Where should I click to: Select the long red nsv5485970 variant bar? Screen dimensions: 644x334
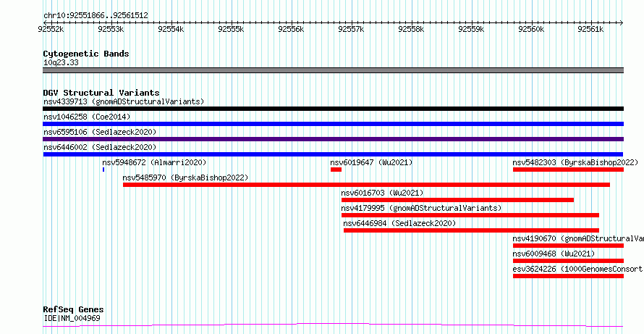[x=366, y=185]
